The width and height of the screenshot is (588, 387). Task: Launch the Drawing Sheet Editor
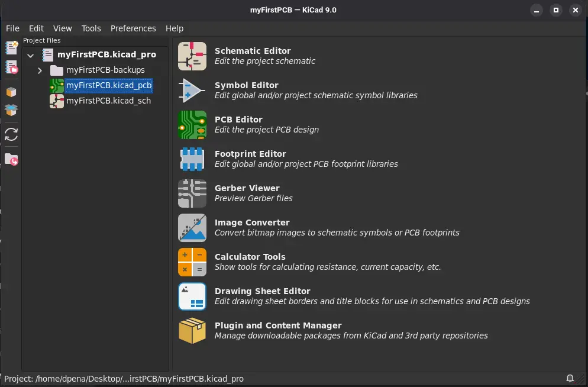pyautogui.click(x=263, y=296)
